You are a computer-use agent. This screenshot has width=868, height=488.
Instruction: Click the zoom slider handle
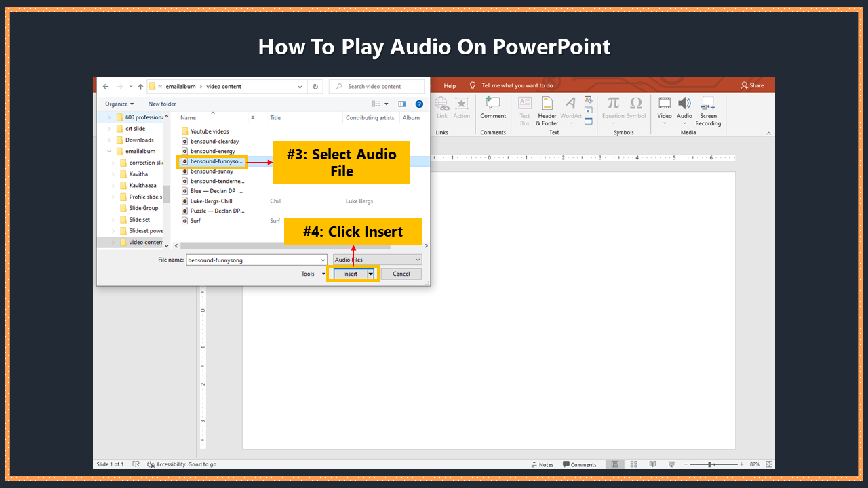[x=710, y=464]
